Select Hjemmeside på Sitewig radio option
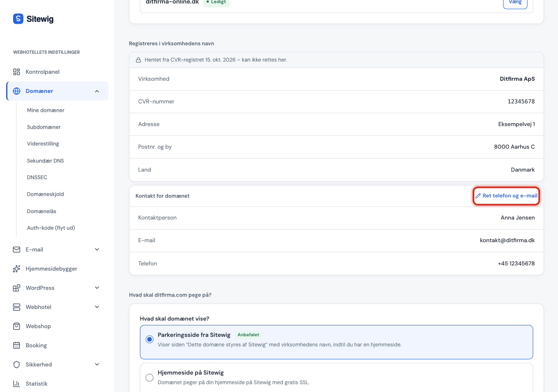The width and height of the screenshot is (558, 392). [149, 377]
